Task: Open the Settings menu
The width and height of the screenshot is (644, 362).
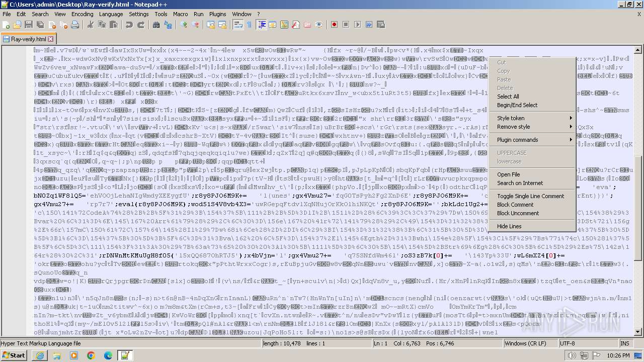Action: 139,14
